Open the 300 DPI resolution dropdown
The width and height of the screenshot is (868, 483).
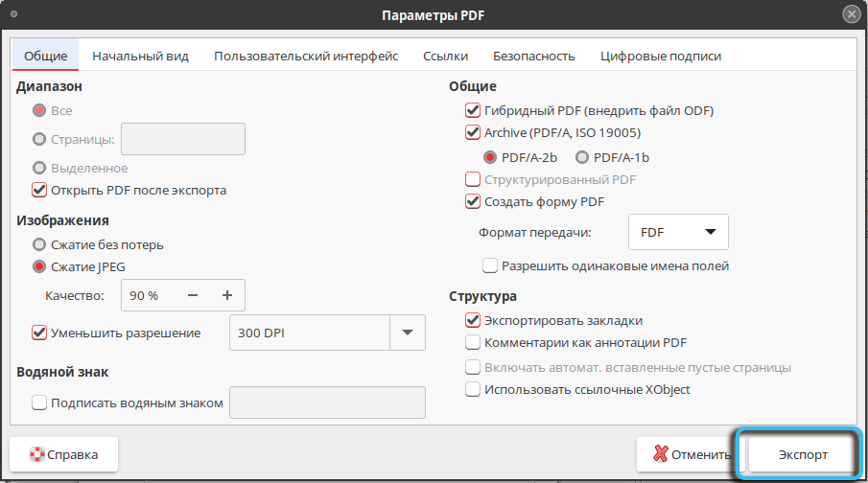click(x=408, y=333)
